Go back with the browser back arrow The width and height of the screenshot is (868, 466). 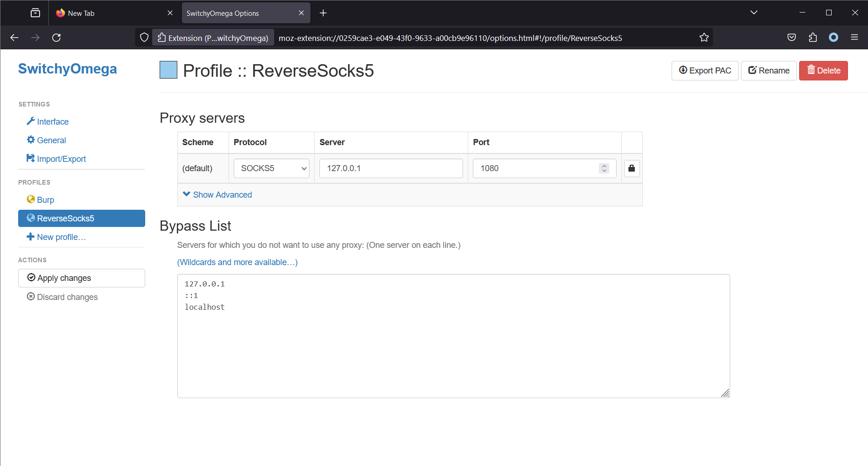tap(14, 38)
